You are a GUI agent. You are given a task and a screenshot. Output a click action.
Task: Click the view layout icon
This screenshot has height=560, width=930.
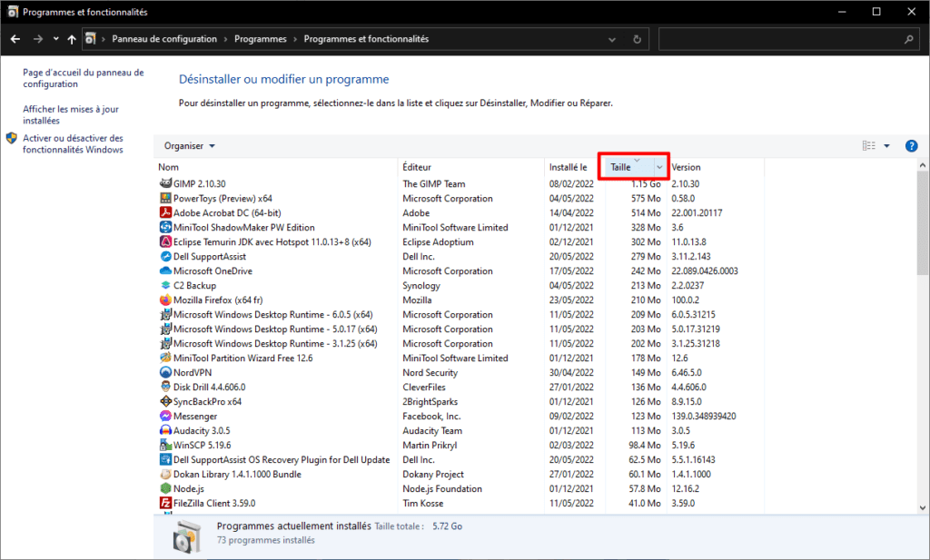click(869, 146)
